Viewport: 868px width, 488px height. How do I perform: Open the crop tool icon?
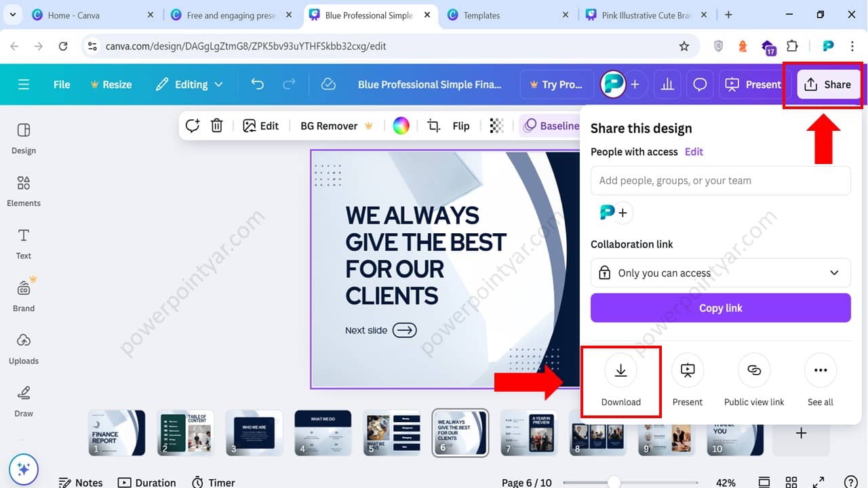pyautogui.click(x=434, y=125)
